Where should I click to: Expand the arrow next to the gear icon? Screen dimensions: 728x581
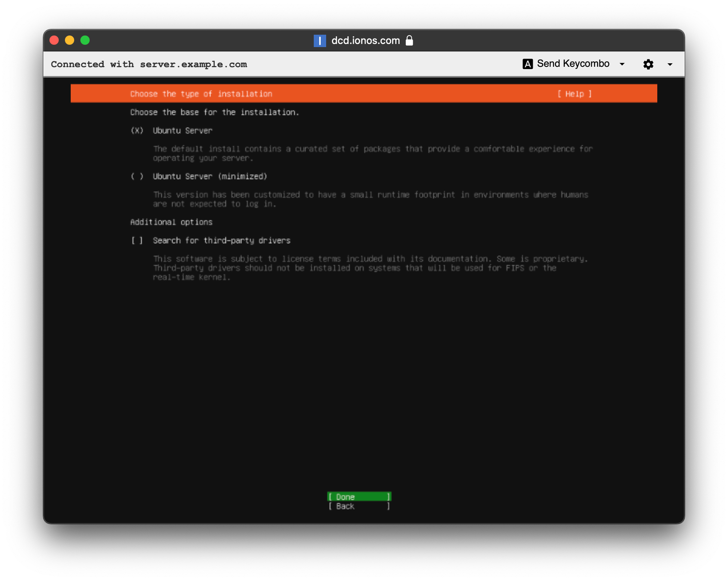(670, 65)
